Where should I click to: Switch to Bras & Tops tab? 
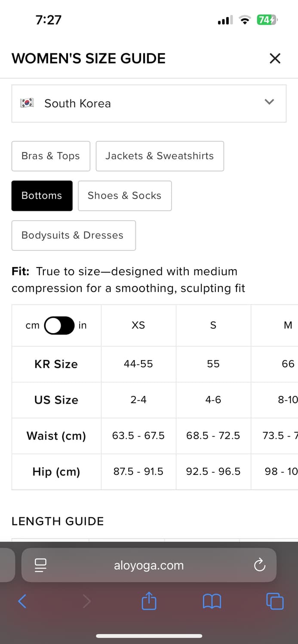[x=51, y=156]
